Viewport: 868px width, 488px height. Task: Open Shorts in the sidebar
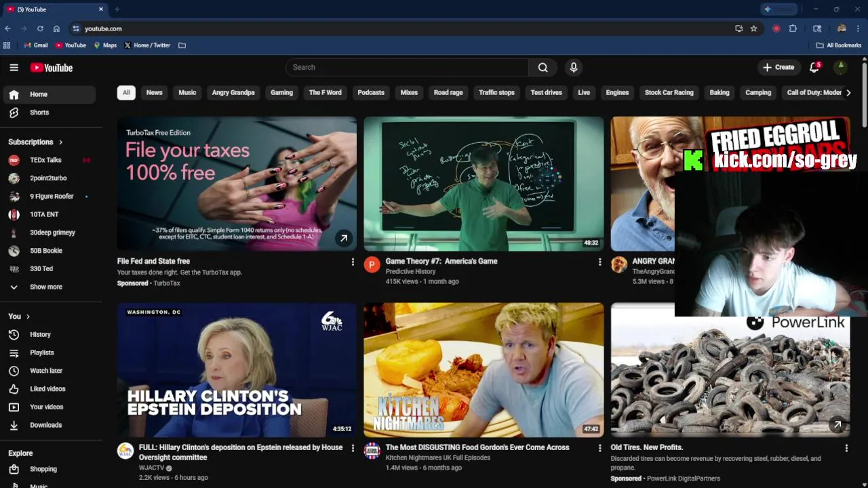click(50, 113)
